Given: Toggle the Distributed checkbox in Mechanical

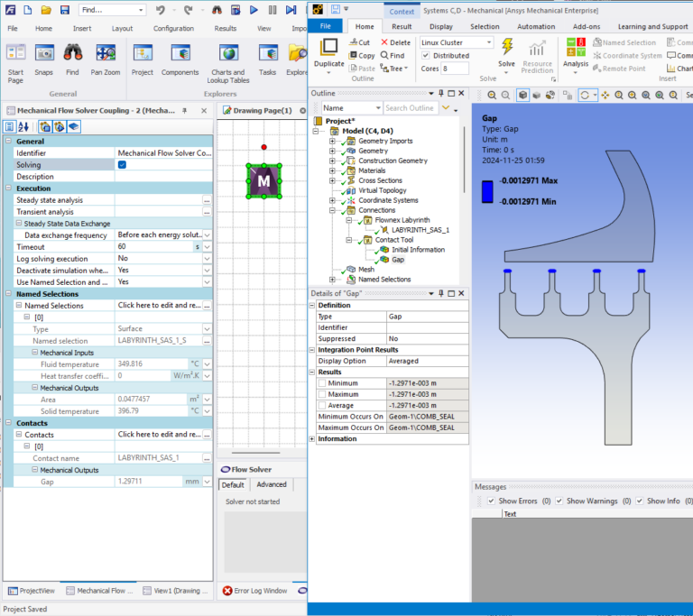Looking at the screenshot, I should [426, 56].
